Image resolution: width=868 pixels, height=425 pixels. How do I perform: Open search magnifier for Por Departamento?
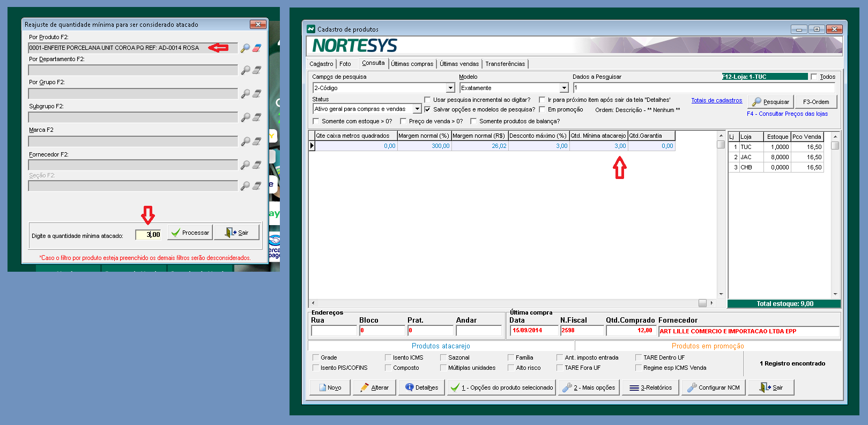[x=245, y=70]
